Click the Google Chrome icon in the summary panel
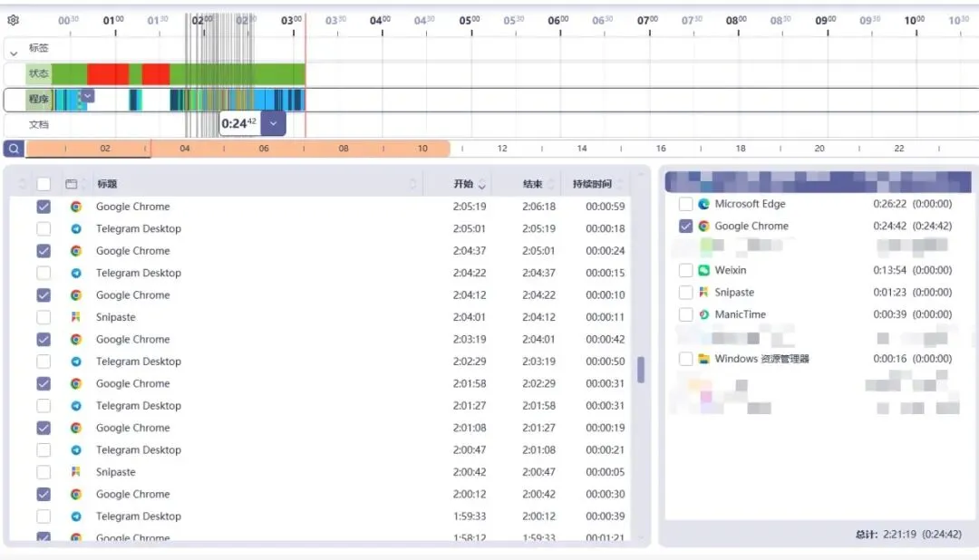Screen dimensions: 979x560 pyautogui.click(x=703, y=226)
